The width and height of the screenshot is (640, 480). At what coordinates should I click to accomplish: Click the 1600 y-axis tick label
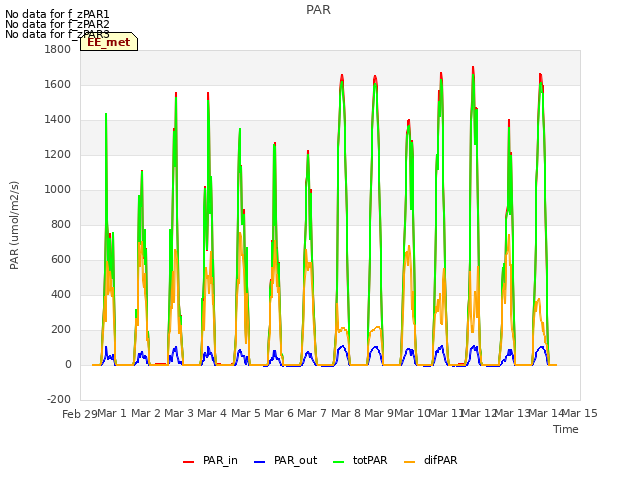pos(58,84)
